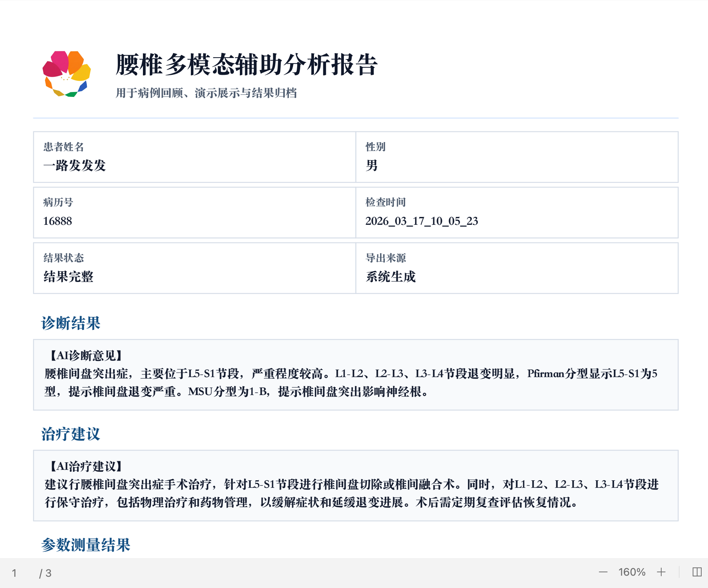Image resolution: width=708 pixels, height=588 pixels.
Task: Click the zoom out minus icon
Action: click(604, 572)
